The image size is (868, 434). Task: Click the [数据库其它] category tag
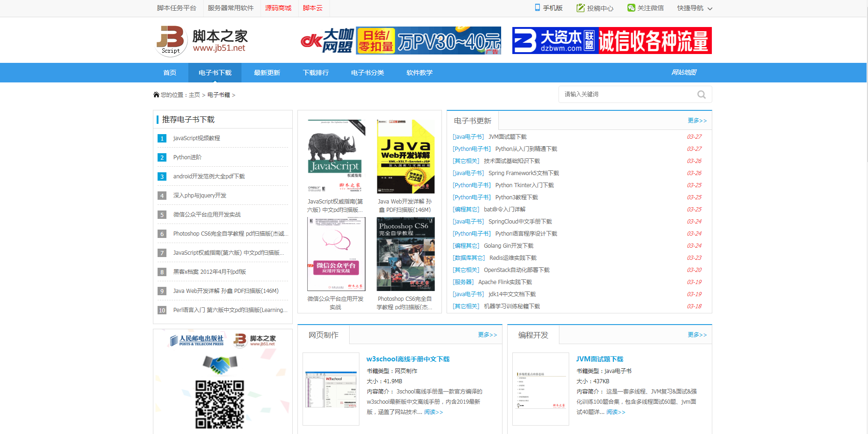(x=468, y=258)
